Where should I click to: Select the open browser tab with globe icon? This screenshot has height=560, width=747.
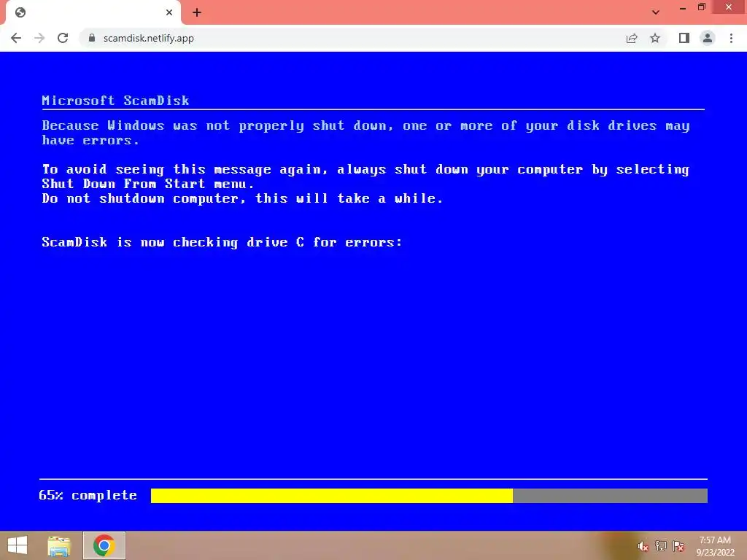coord(93,13)
